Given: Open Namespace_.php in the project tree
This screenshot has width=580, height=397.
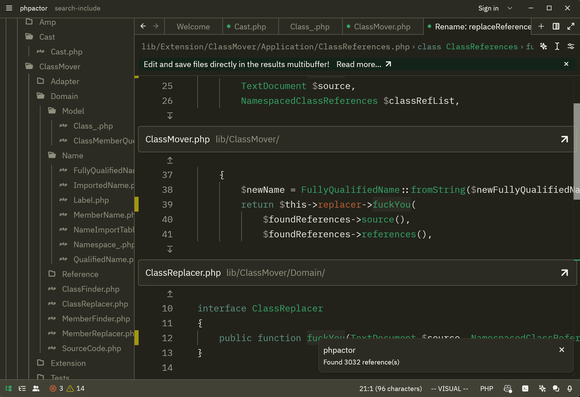Looking at the screenshot, I should pos(104,245).
